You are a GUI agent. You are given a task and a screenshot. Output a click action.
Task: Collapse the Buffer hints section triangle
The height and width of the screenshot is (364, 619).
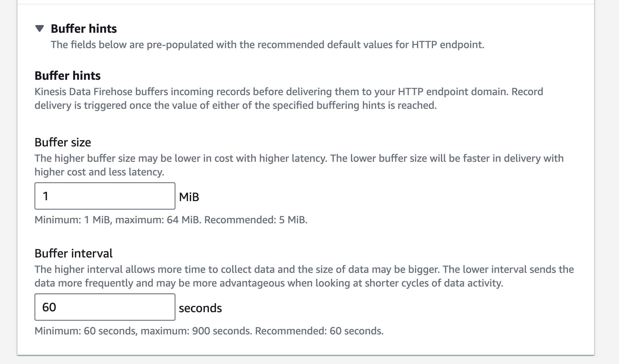[40, 28]
